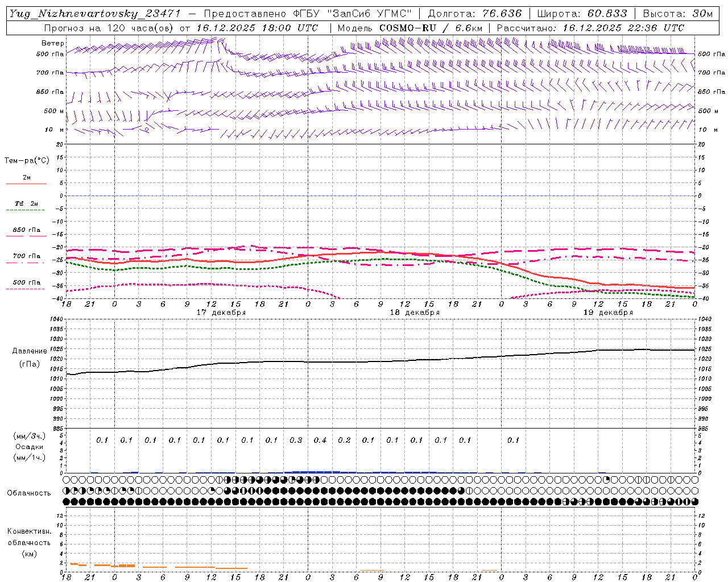Click the Конвективн. panel label
Viewport: 728px width, 582px height.
click(29, 531)
